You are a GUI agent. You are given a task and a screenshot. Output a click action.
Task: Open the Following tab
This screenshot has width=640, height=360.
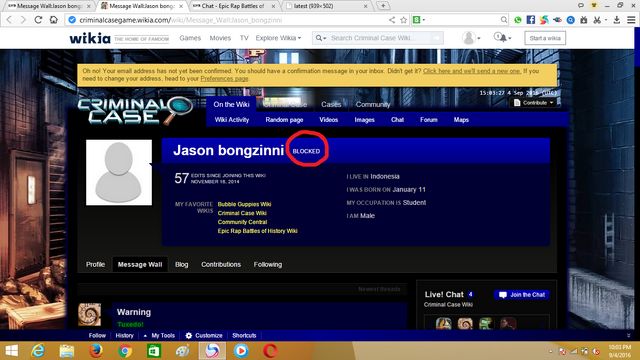(x=268, y=264)
